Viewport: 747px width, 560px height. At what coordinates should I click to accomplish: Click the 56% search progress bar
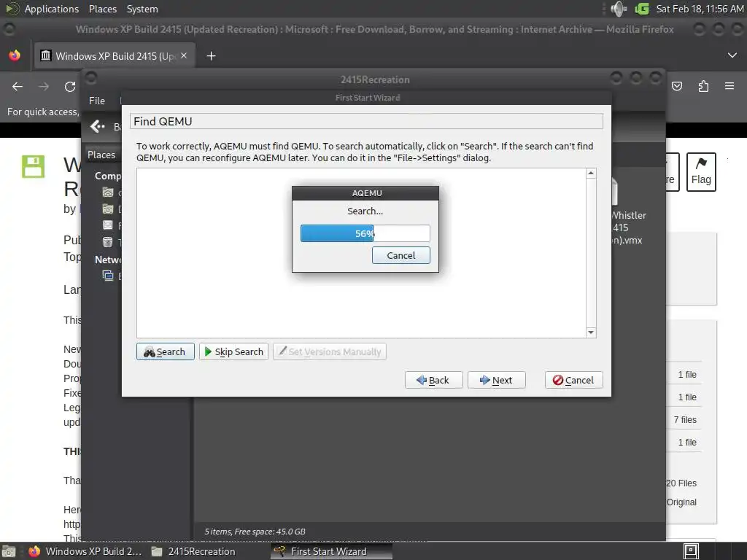[x=365, y=233]
